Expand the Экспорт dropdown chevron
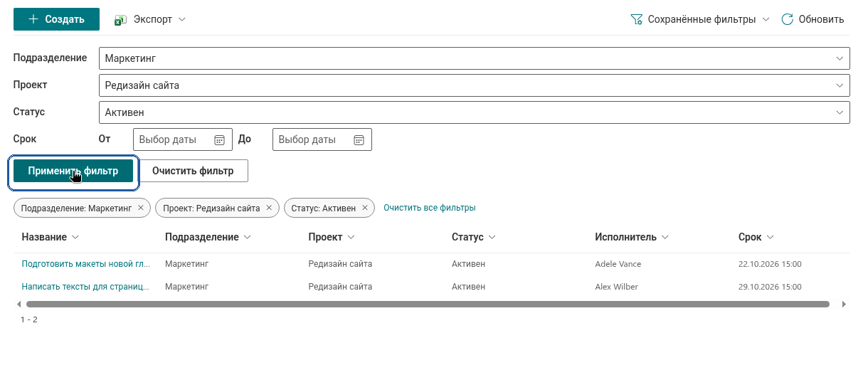The width and height of the screenshot is (868, 370). 182,20
